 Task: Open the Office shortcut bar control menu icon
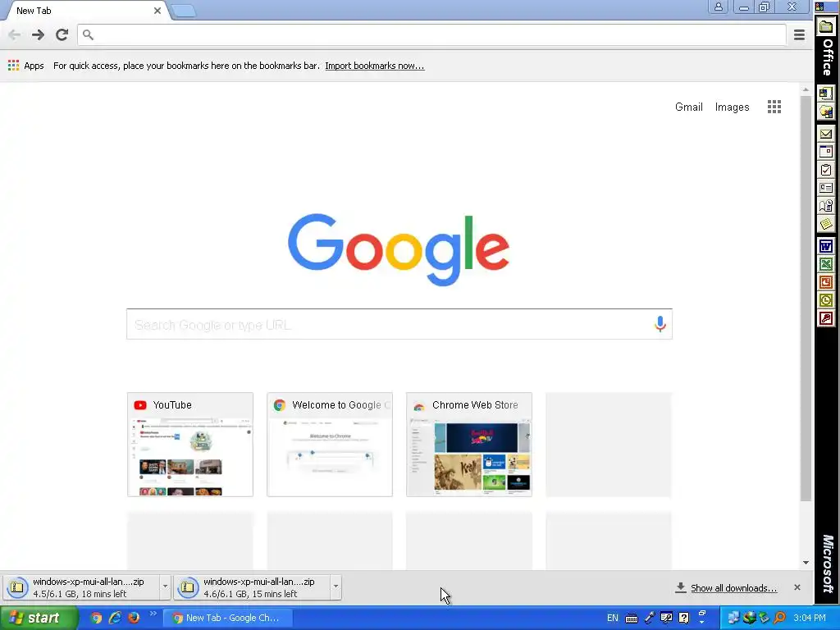819,6
